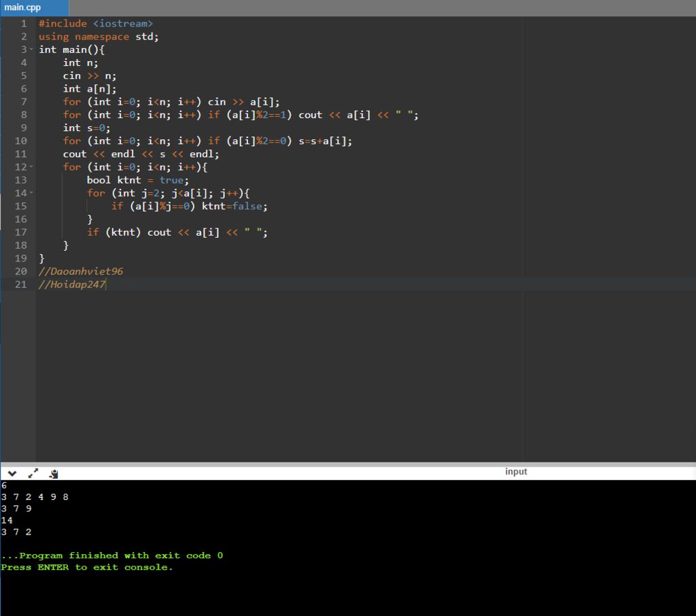Click the 's=s+a[i];' sum statement
Image resolution: width=696 pixels, height=616 pixels.
(x=326, y=141)
